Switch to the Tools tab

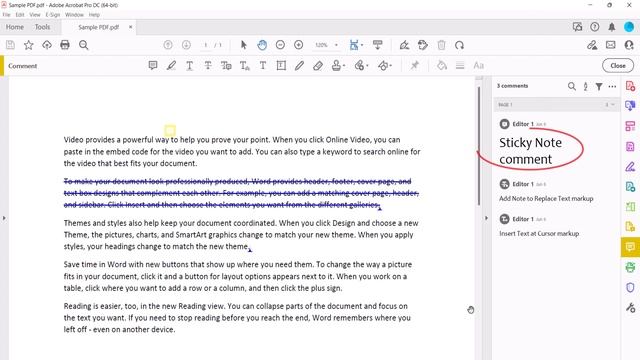point(42,27)
